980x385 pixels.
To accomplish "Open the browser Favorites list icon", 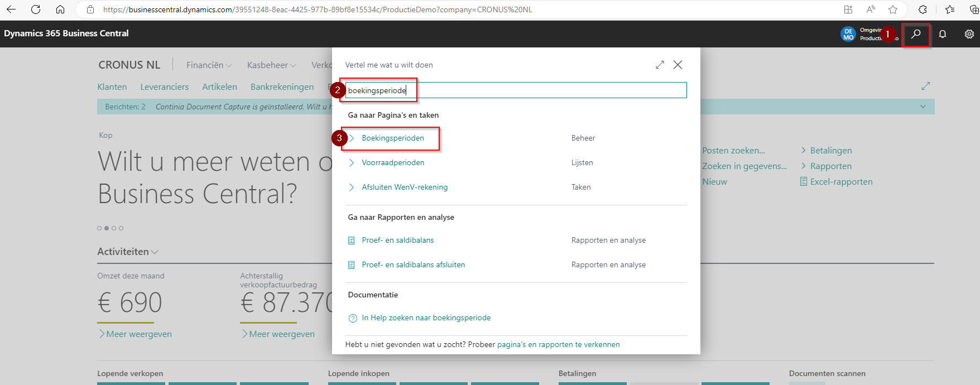I will coord(950,9).
